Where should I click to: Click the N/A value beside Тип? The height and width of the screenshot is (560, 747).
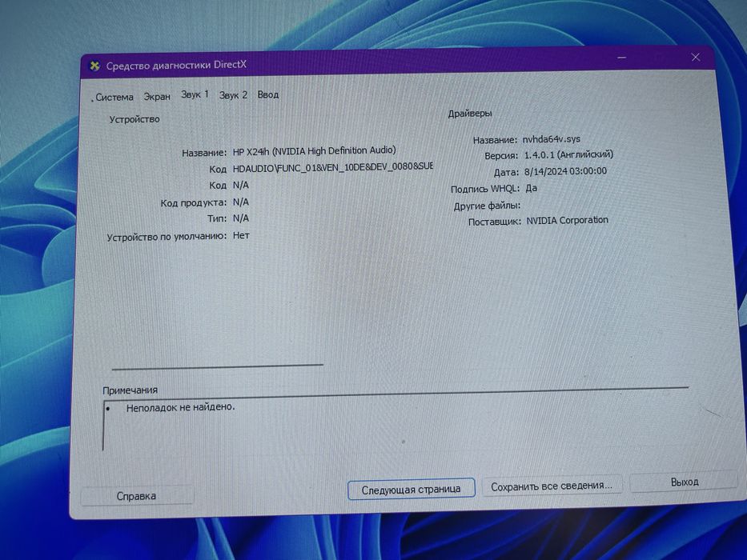[240, 218]
